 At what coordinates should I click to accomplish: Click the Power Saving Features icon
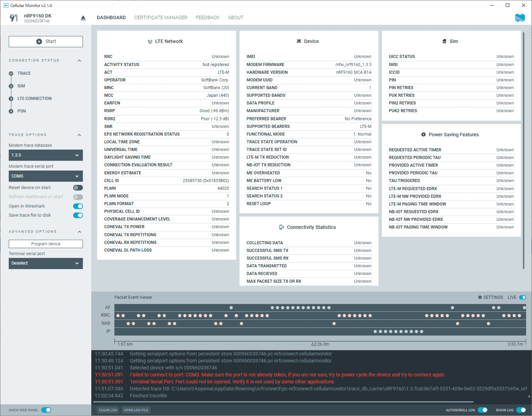423,135
